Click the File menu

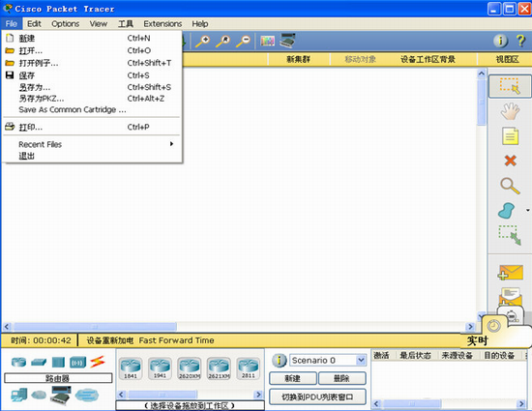(12, 24)
